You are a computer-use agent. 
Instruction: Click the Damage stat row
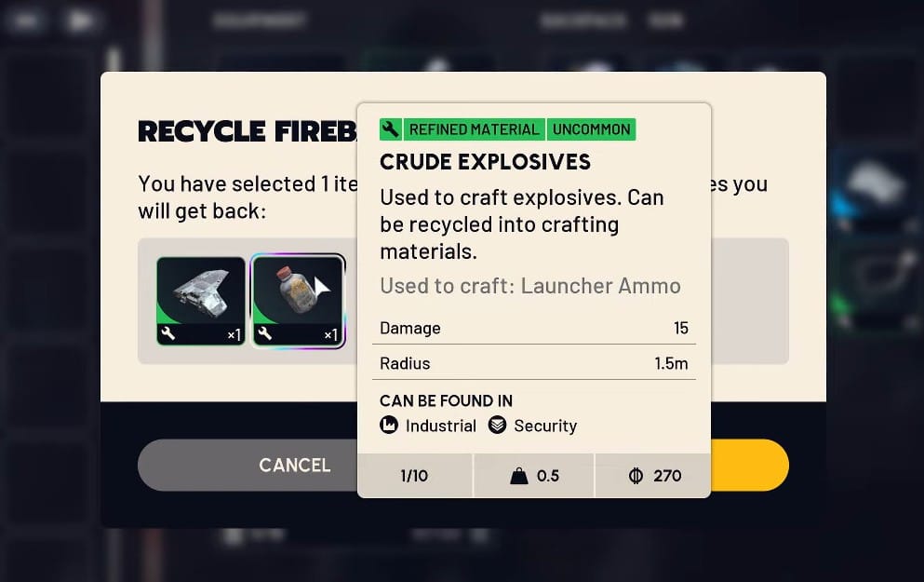(x=534, y=328)
